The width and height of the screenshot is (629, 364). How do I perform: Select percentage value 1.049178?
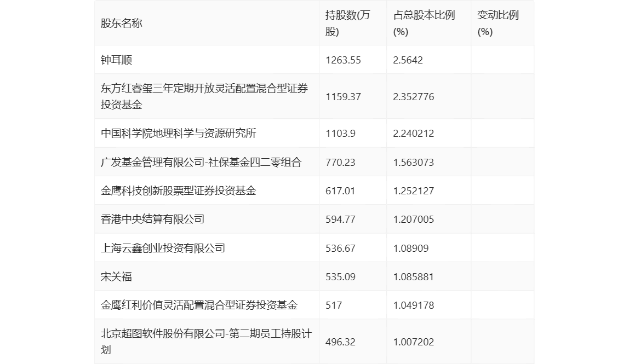(x=414, y=305)
